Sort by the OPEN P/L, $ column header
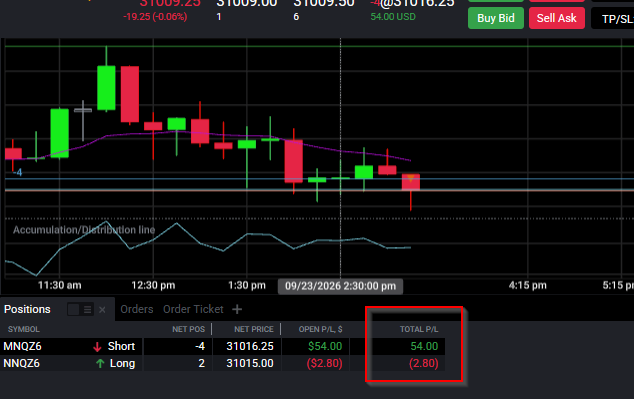 321,329
